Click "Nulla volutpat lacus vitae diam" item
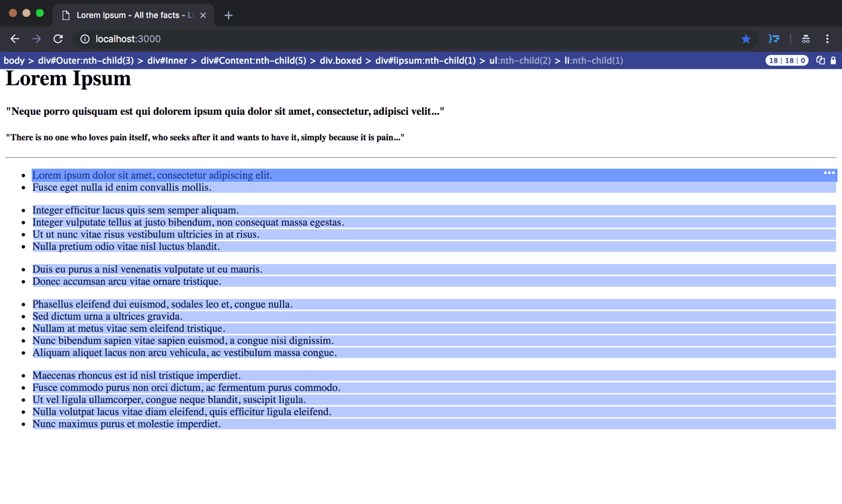 434,412
